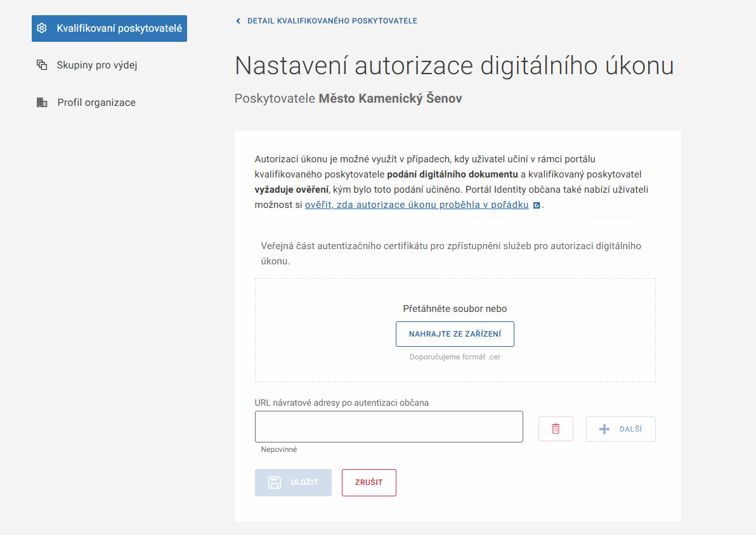Click the NAHRAJTE ZE ZAŘÍZENÍ upload button
The height and width of the screenshot is (535, 756).
point(455,333)
